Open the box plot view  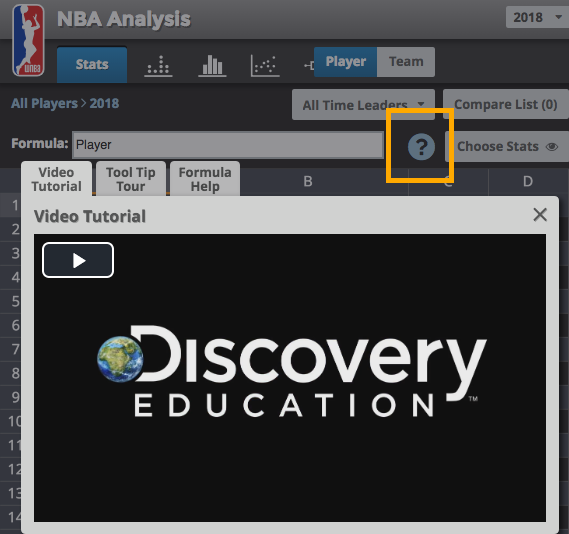click(x=309, y=65)
